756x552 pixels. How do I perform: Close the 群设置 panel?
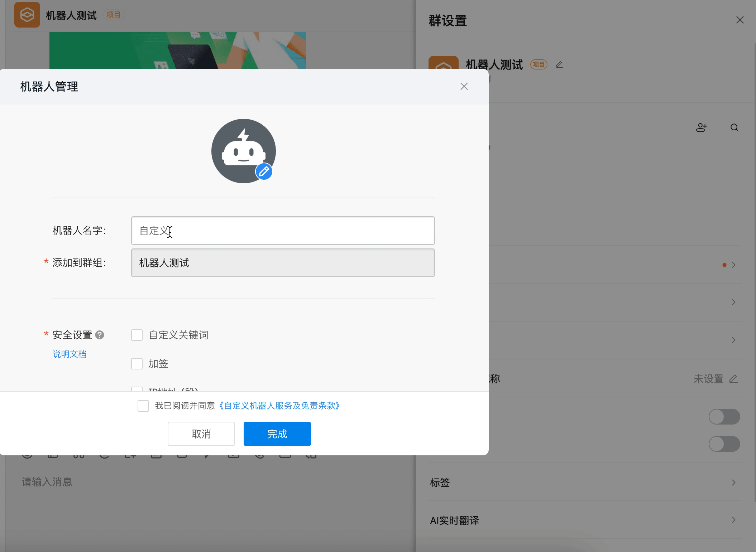(x=739, y=20)
